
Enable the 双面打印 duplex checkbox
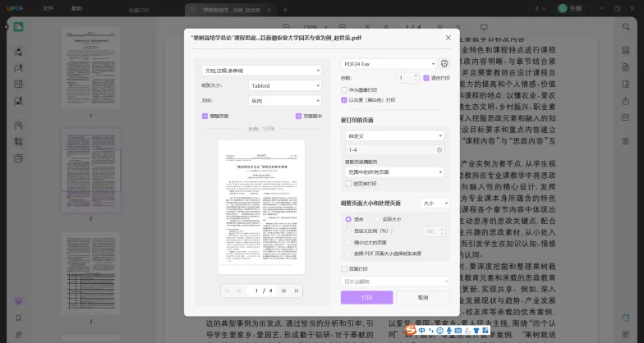coord(344,268)
